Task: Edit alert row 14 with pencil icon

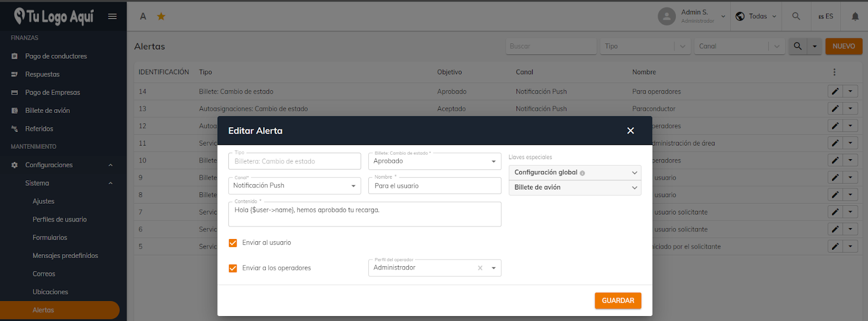Action: 835,91
